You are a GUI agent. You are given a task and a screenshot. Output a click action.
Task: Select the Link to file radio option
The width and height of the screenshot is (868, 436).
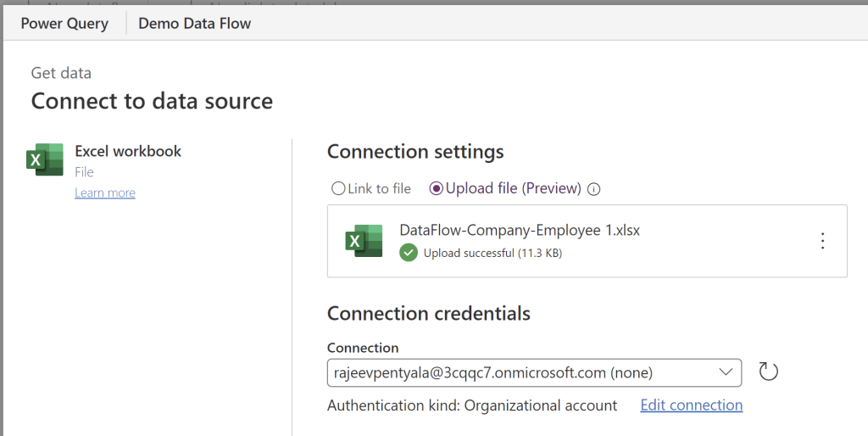coord(339,188)
